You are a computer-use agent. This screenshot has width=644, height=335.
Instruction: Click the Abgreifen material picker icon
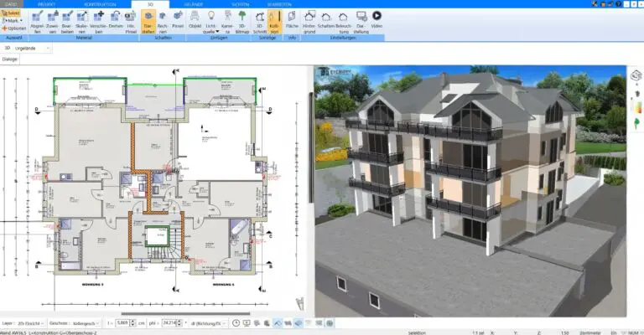36,17
